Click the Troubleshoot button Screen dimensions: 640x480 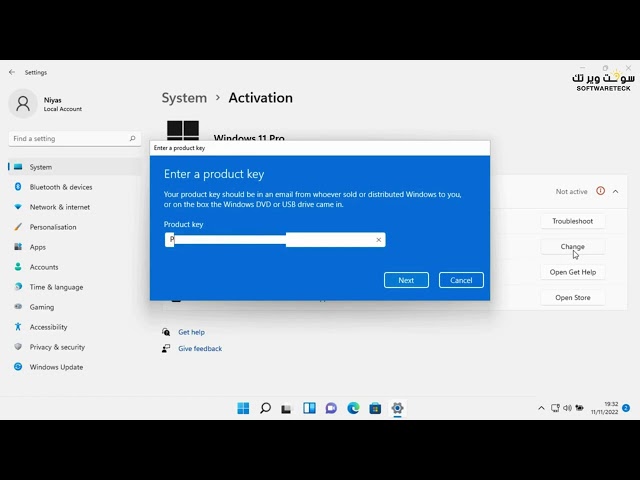click(x=573, y=221)
